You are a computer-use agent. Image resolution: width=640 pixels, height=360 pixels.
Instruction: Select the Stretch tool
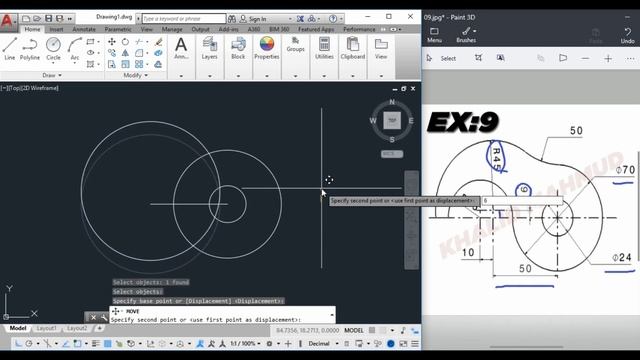(111, 64)
